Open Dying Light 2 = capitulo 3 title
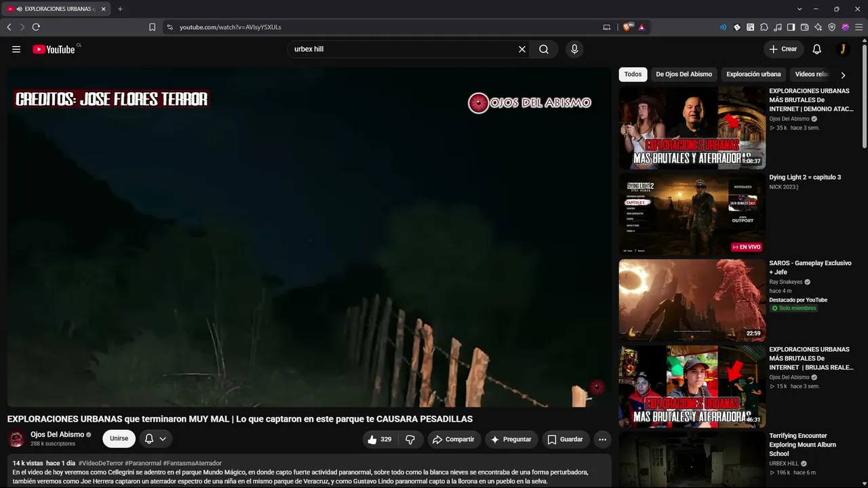Viewport: 868px width, 488px height. pos(805,178)
